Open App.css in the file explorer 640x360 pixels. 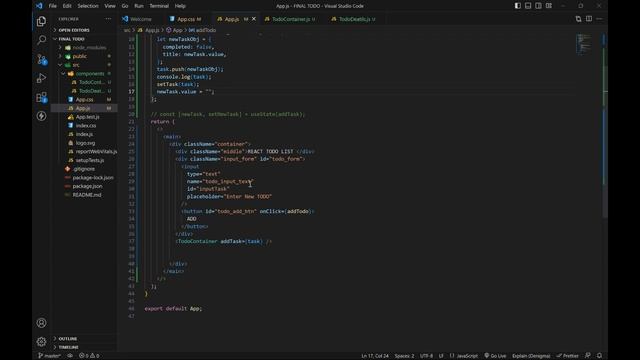pos(84,99)
